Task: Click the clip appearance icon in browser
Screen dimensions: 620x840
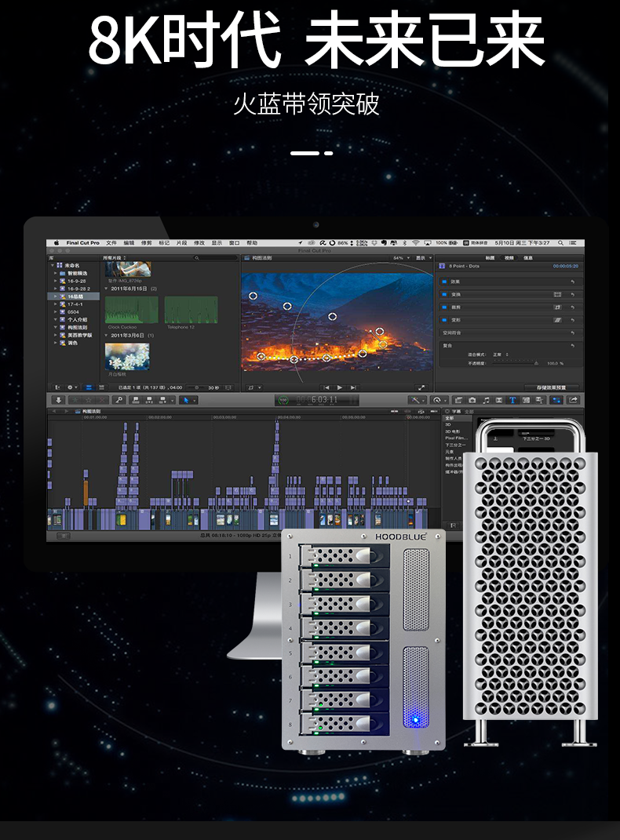Action: 228,387
